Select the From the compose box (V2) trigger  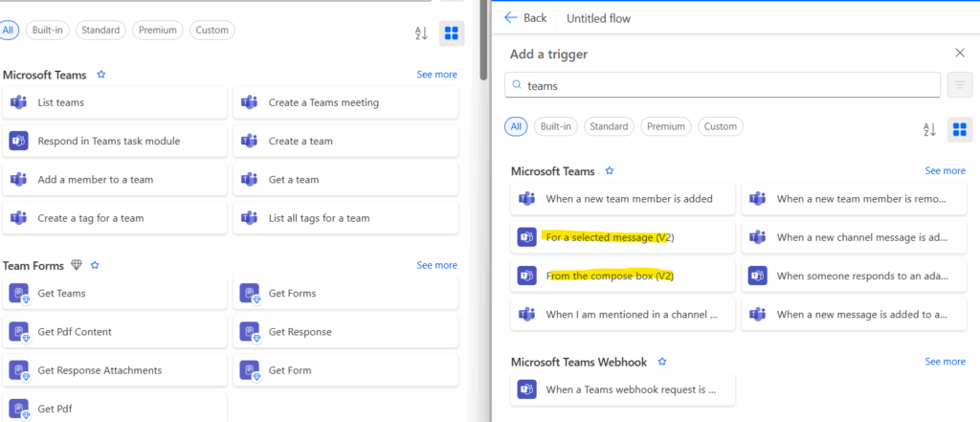tap(623, 276)
